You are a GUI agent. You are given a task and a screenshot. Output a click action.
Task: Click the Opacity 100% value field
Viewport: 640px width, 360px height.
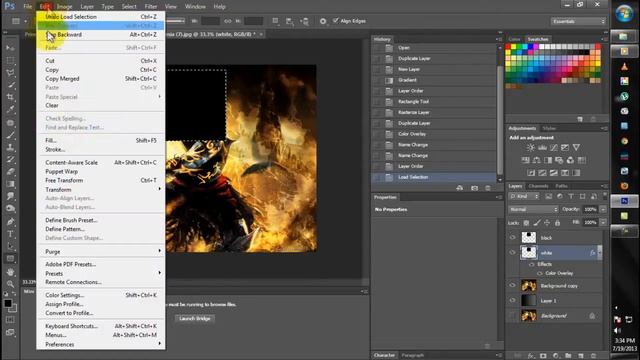click(590, 209)
